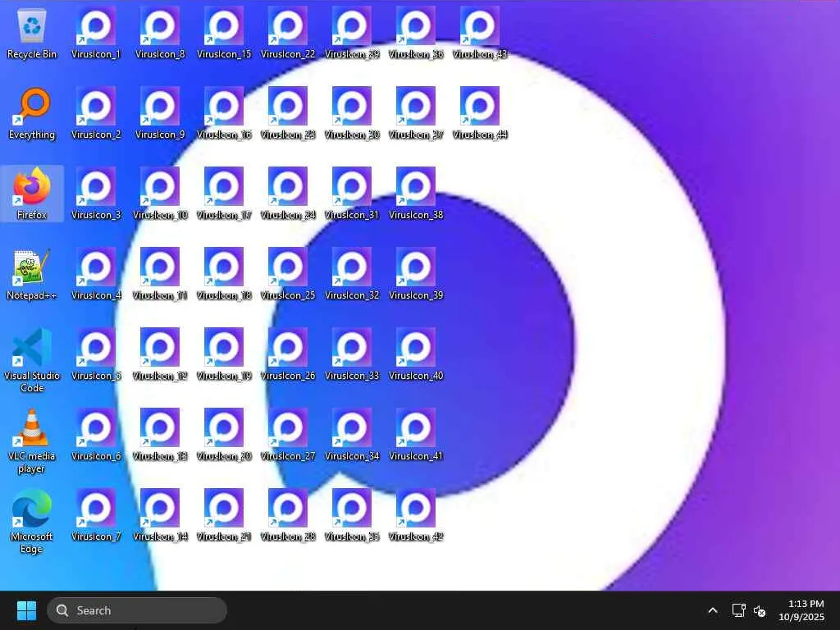Select the VirusIcon_11 shortcut
This screenshot has width=840, height=630.
pos(160,274)
